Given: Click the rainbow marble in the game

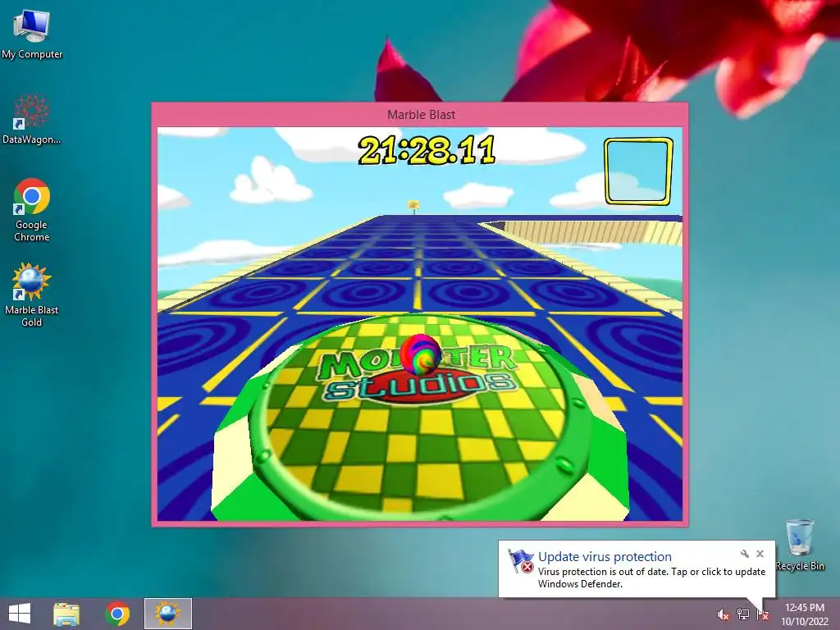Looking at the screenshot, I should pos(420,354).
